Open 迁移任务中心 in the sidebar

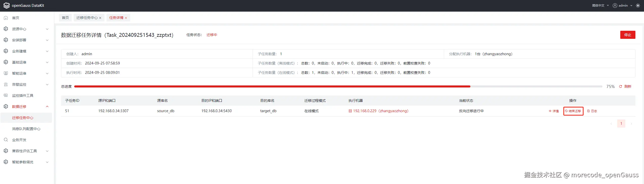26,118
